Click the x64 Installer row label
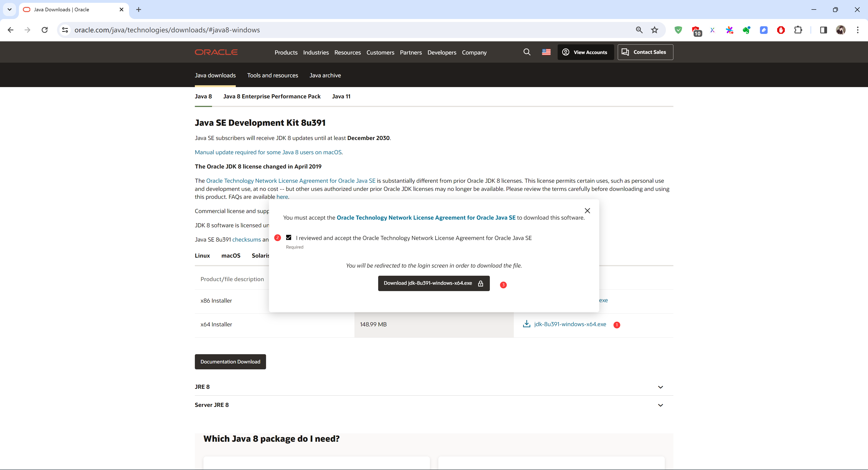The height and width of the screenshot is (470, 868). tap(216, 324)
